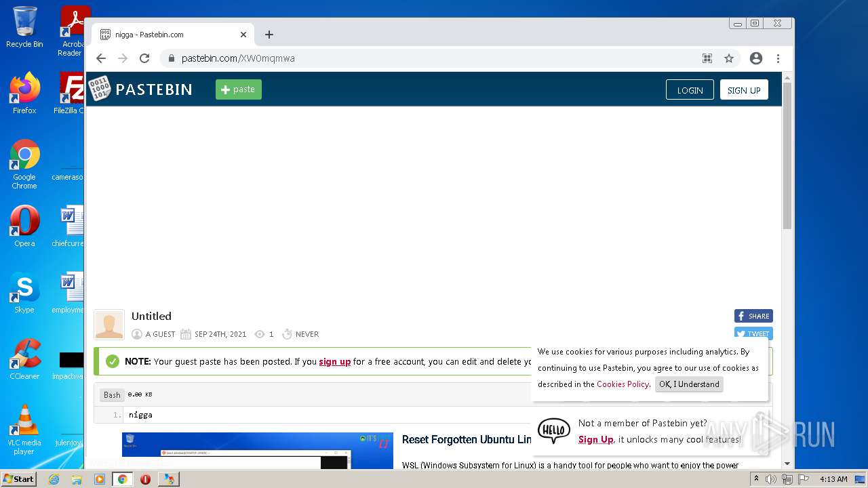Open the Cookies Policy link
Image resolution: width=868 pixels, height=488 pixels.
623,384
